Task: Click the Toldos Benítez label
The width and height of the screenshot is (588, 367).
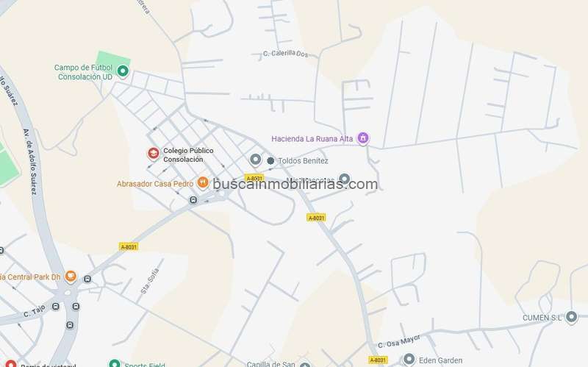Action: 303,160
